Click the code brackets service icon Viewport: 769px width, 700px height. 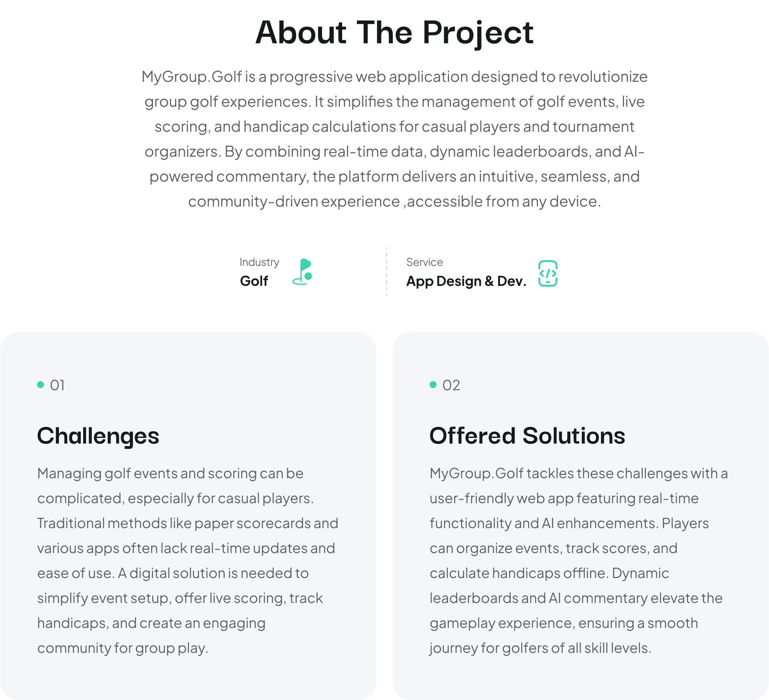point(548,273)
